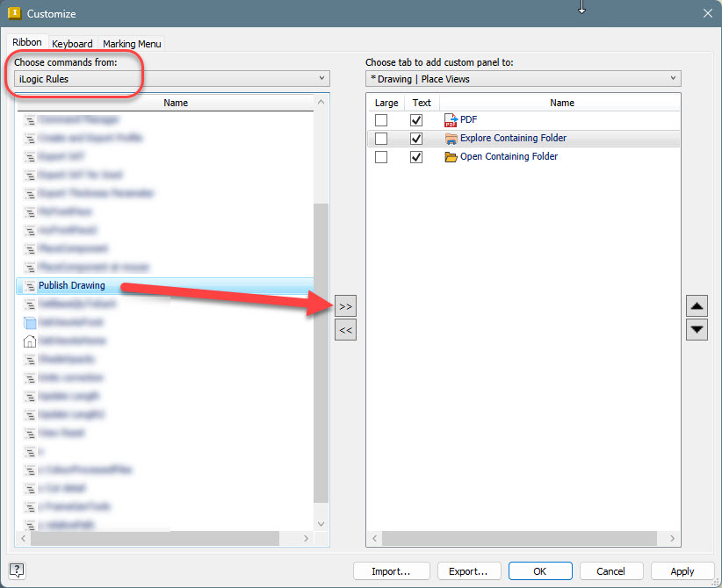Disable Text display for Explore Containing Folder
The height and width of the screenshot is (588, 722).
tap(415, 138)
